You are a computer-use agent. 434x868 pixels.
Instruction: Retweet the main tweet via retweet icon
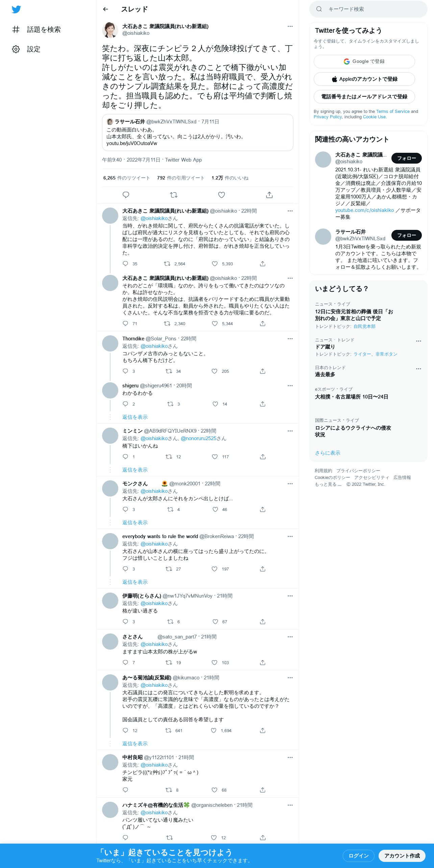pos(174,195)
